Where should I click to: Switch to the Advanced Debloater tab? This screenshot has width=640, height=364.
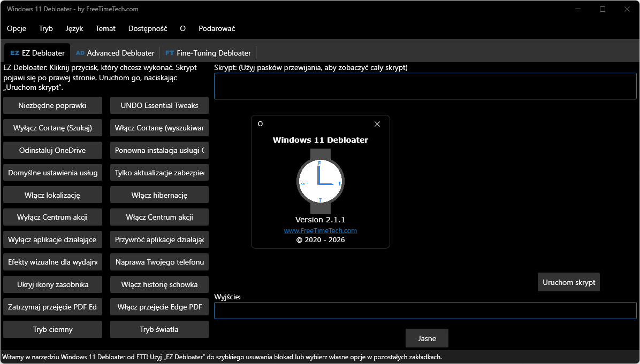115,53
